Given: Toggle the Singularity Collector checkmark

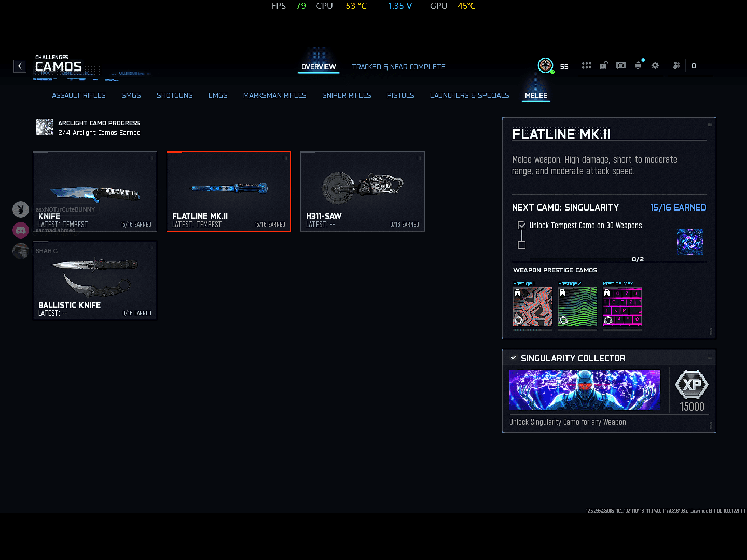Looking at the screenshot, I should [x=514, y=358].
